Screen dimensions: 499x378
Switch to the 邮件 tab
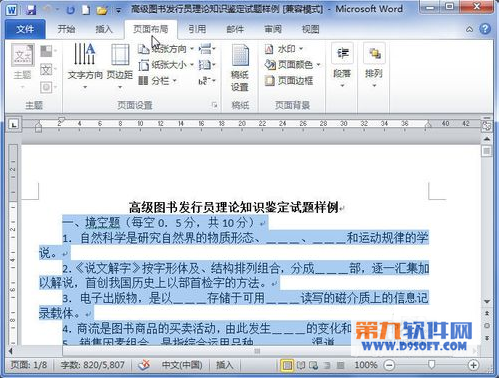pos(235,29)
